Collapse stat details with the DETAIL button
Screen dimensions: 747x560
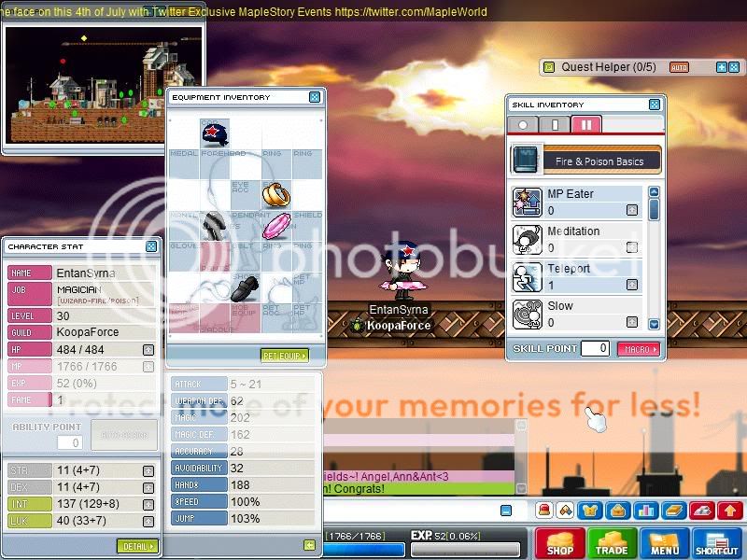tap(137, 546)
